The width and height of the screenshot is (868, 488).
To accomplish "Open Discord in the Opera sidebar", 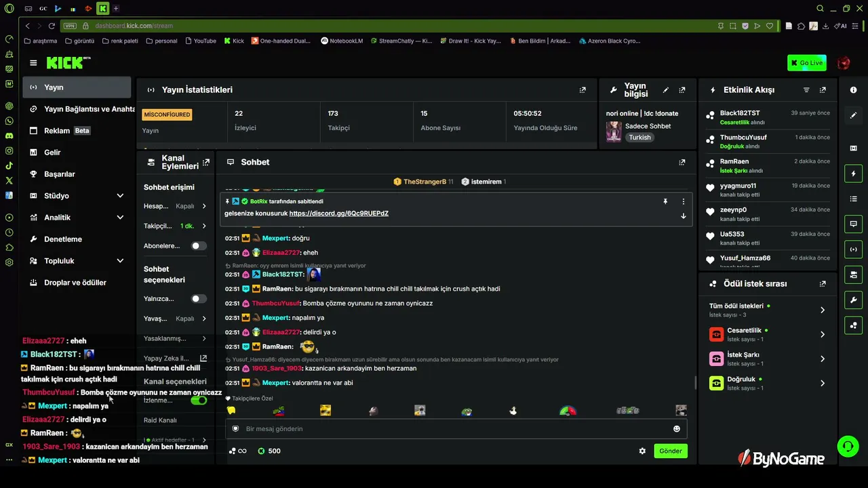I will pos(9,136).
